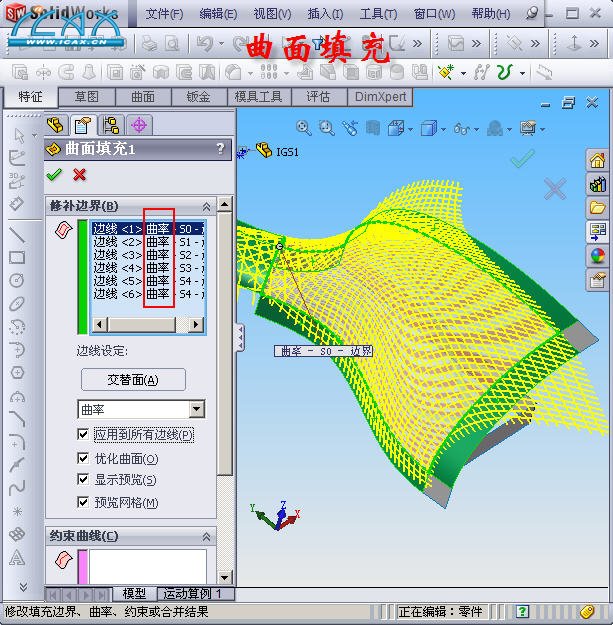The height and width of the screenshot is (625, 613).
Task: Open the 文件(F) menu
Action: click(x=164, y=14)
